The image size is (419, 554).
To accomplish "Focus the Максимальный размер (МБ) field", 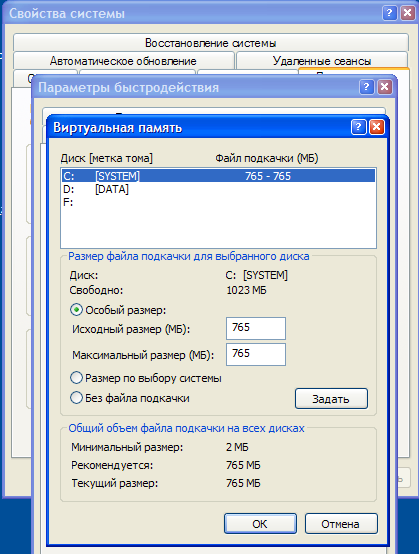I will pos(256,354).
